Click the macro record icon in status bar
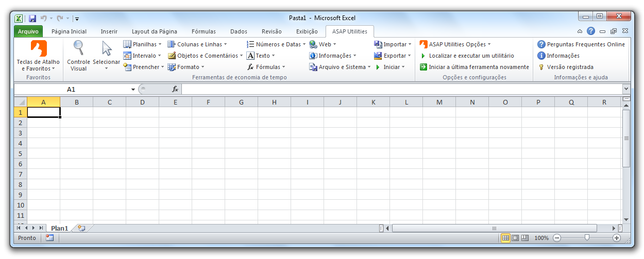Viewport: 644px width, 259px height. (x=50, y=238)
